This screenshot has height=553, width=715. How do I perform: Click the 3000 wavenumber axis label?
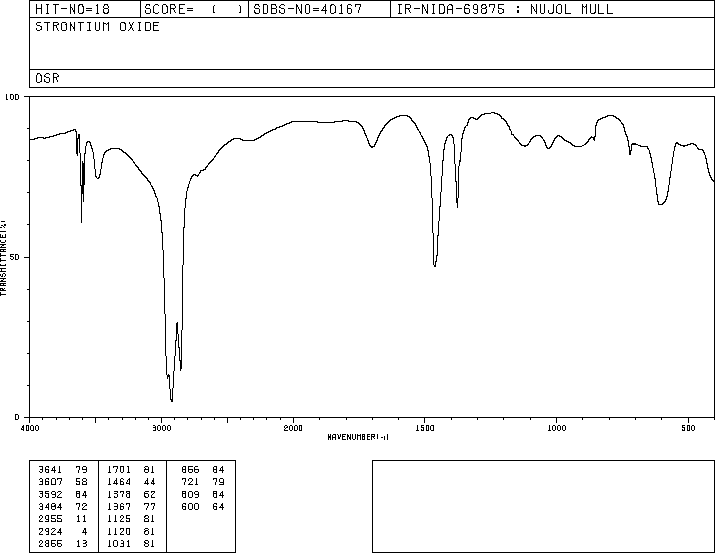pyautogui.click(x=161, y=428)
